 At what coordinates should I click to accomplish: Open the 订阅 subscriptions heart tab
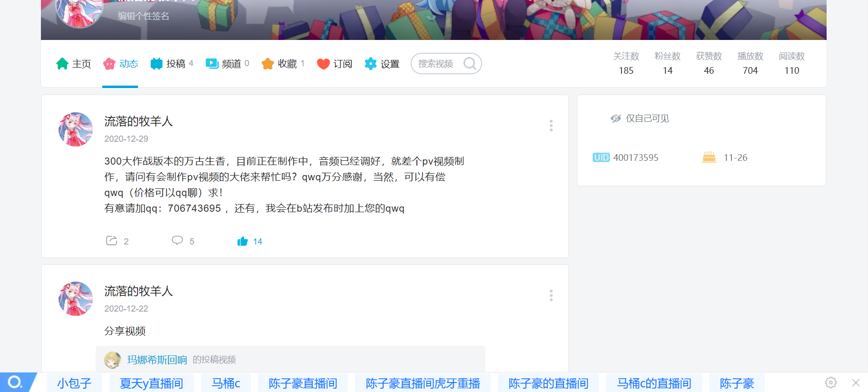(335, 64)
